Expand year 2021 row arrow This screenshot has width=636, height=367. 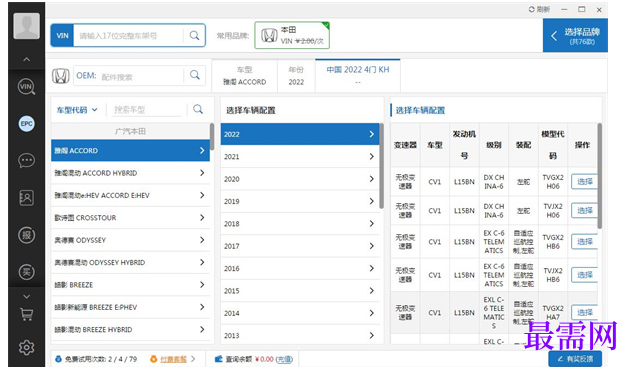point(372,157)
